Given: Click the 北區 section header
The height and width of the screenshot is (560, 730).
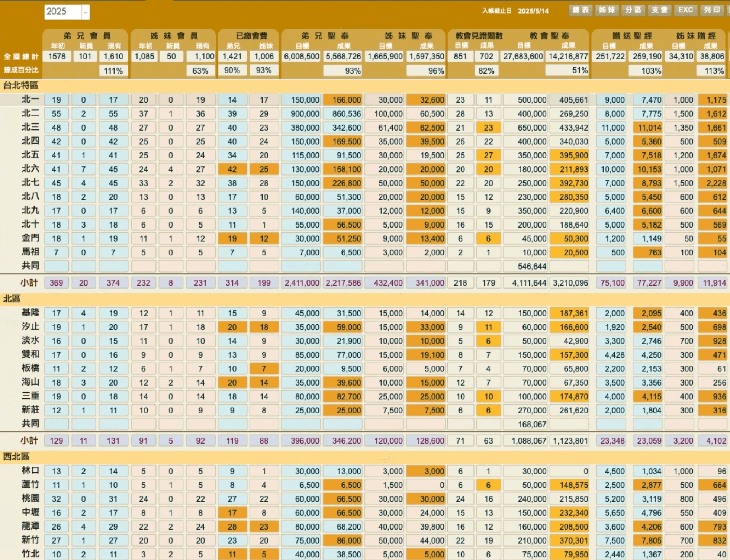Looking at the screenshot, I should pos(12,299).
